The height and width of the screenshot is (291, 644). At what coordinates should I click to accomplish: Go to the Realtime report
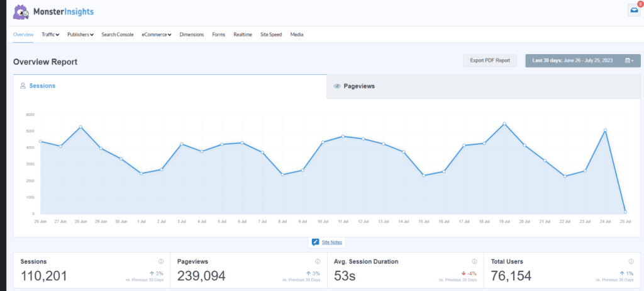point(243,35)
